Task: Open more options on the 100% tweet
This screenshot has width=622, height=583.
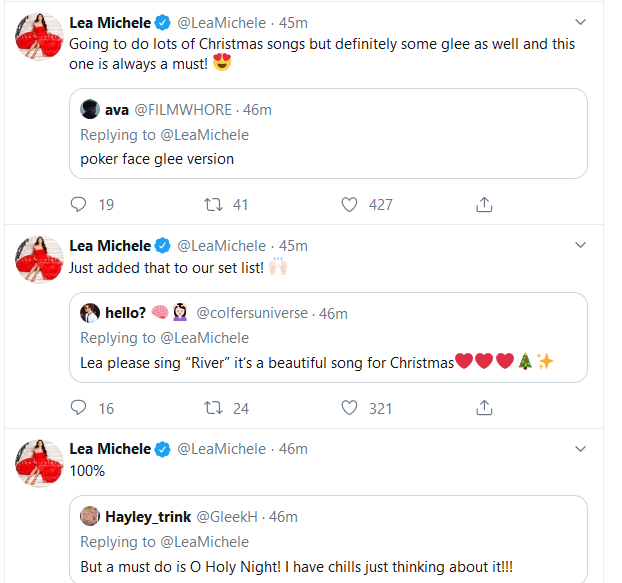Action: point(580,449)
